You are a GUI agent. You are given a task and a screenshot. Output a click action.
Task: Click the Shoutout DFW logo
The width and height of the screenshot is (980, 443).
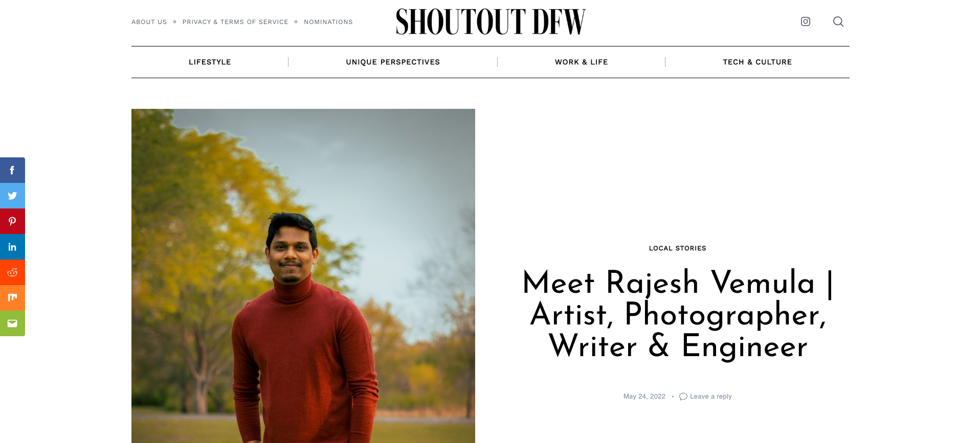tap(491, 22)
